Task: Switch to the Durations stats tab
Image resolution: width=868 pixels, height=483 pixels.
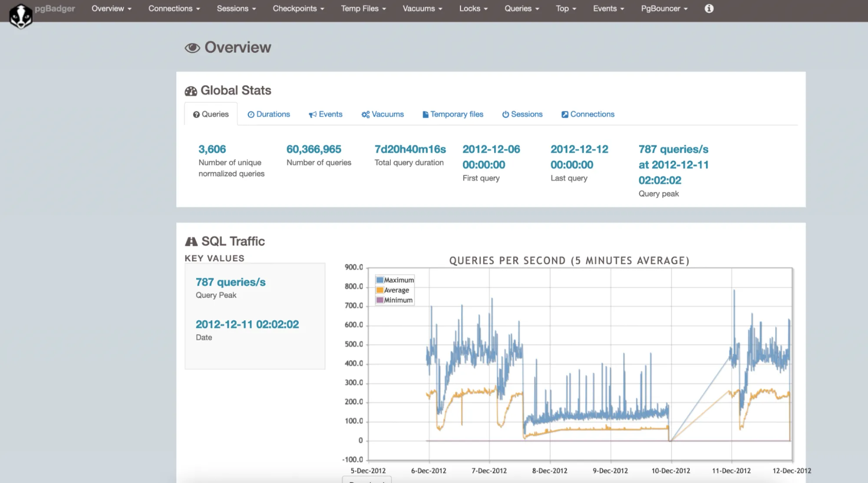Action: tap(269, 114)
